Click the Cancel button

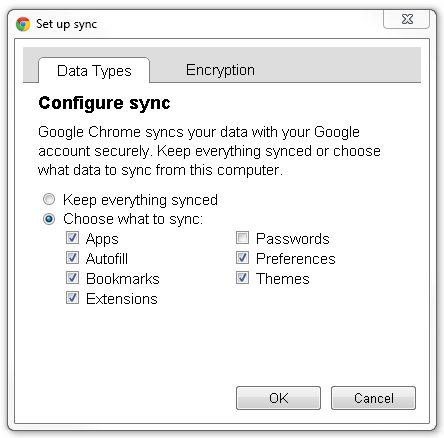pyautogui.click(x=373, y=398)
